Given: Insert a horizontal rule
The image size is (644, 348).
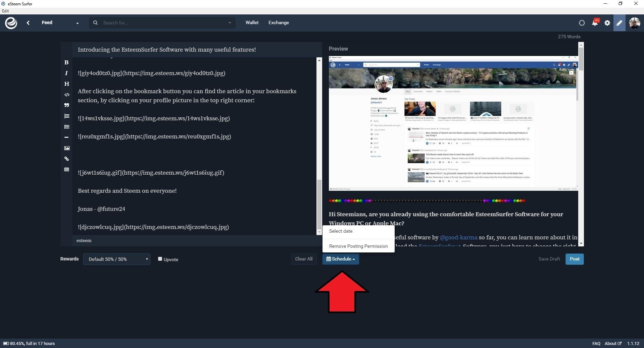Looking at the screenshot, I should click(66, 137).
